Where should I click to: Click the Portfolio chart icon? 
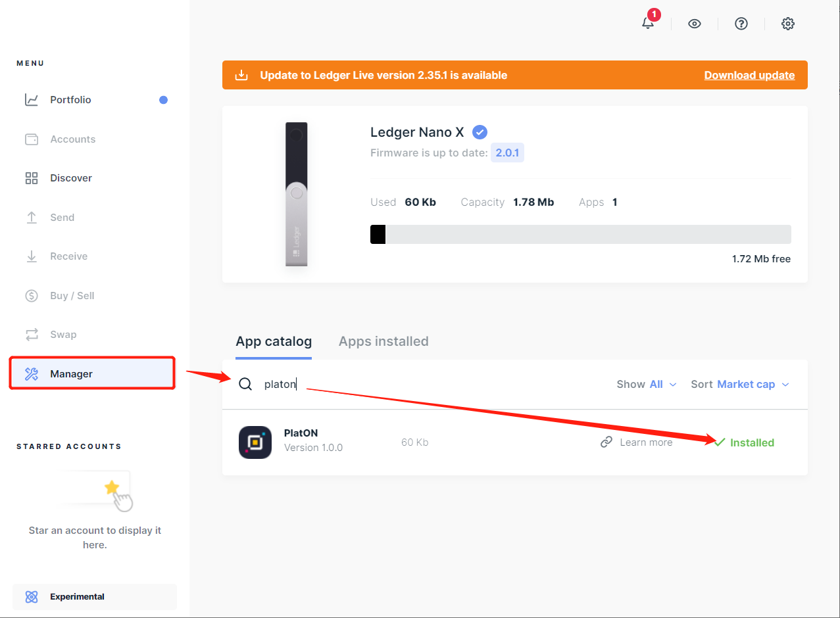(x=32, y=100)
